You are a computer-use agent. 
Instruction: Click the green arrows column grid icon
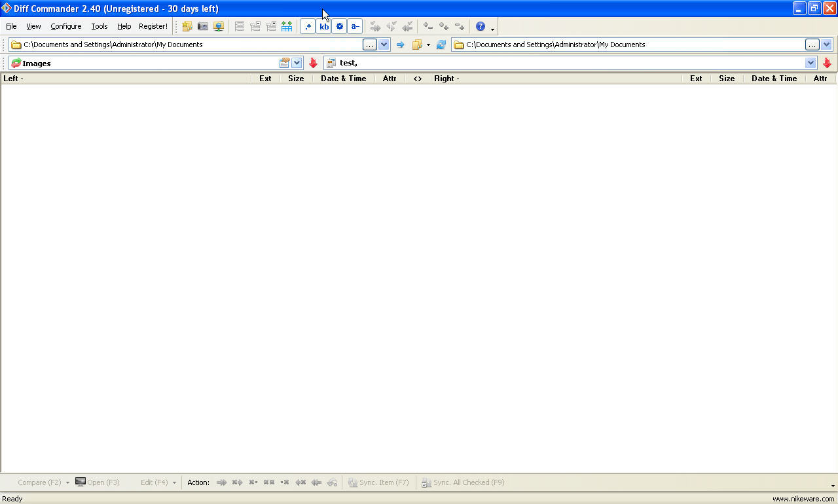[287, 26]
